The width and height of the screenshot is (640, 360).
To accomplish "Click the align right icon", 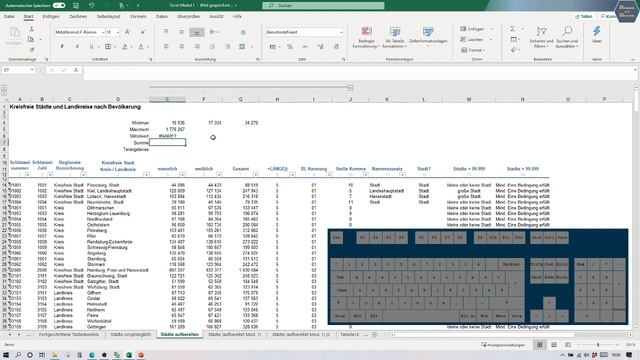I will (x=197, y=47).
